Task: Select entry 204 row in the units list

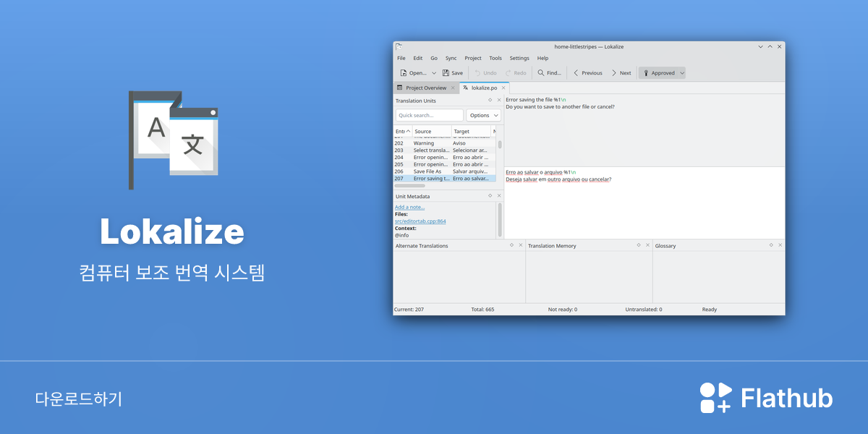Action: pyautogui.click(x=445, y=157)
